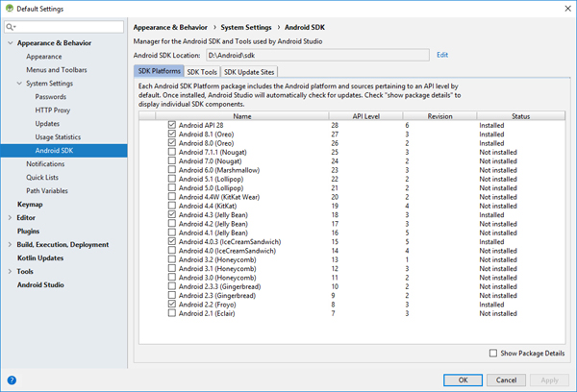Click the search magnifier icon in settings

(11, 28)
